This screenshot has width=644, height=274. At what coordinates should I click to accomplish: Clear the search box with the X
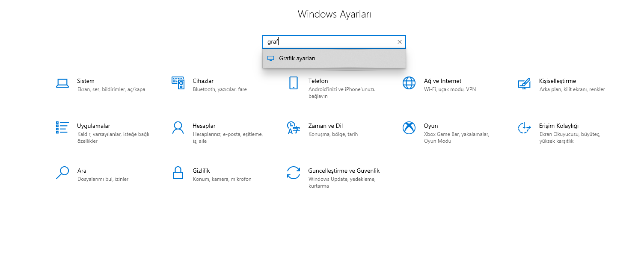click(x=400, y=42)
